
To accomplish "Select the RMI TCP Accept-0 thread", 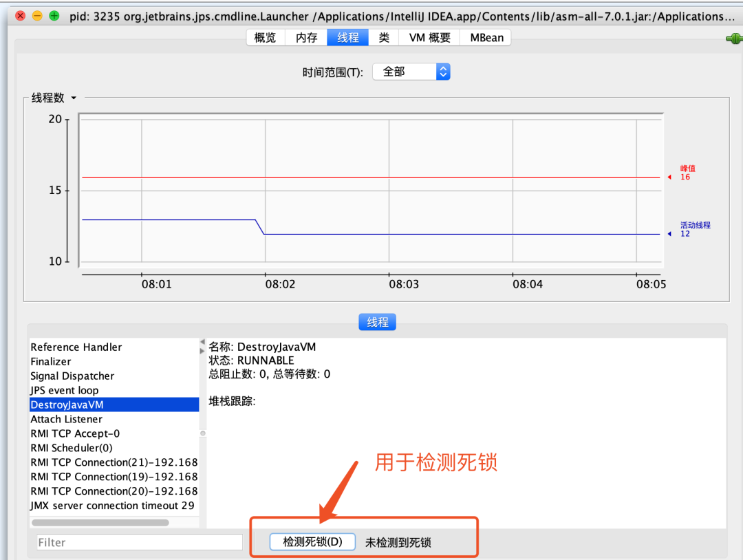I will click(114, 433).
